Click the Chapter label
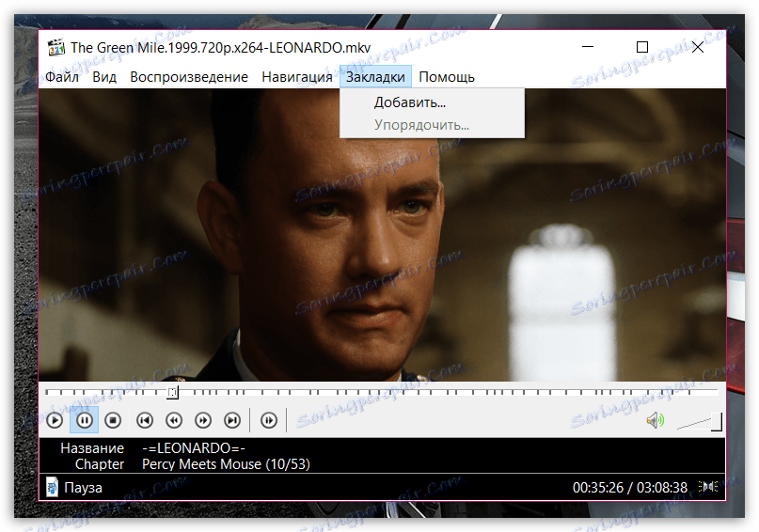The height and width of the screenshot is (532, 759). [x=100, y=464]
